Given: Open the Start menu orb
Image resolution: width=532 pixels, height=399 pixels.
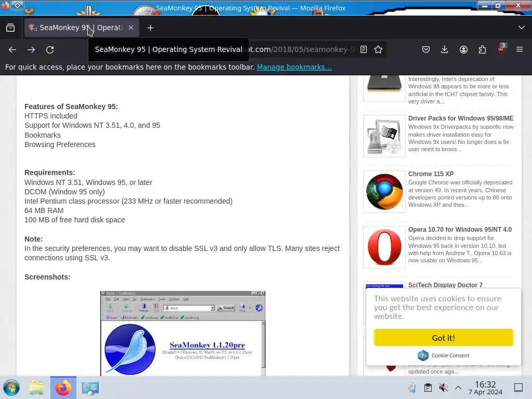Looking at the screenshot, I should click(x=11, y=388).
